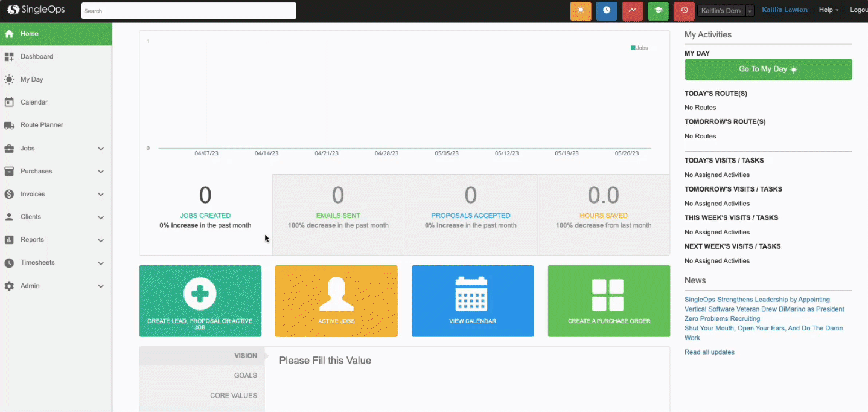Open Route Planner from the sidebar

[42, 125]
